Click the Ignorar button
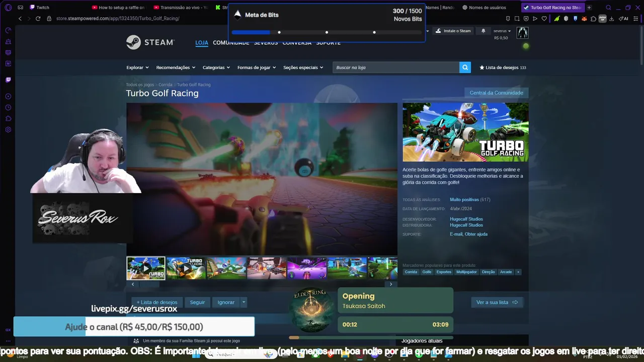The height and width of the screenshot is (362, 644). coord(226,302)
